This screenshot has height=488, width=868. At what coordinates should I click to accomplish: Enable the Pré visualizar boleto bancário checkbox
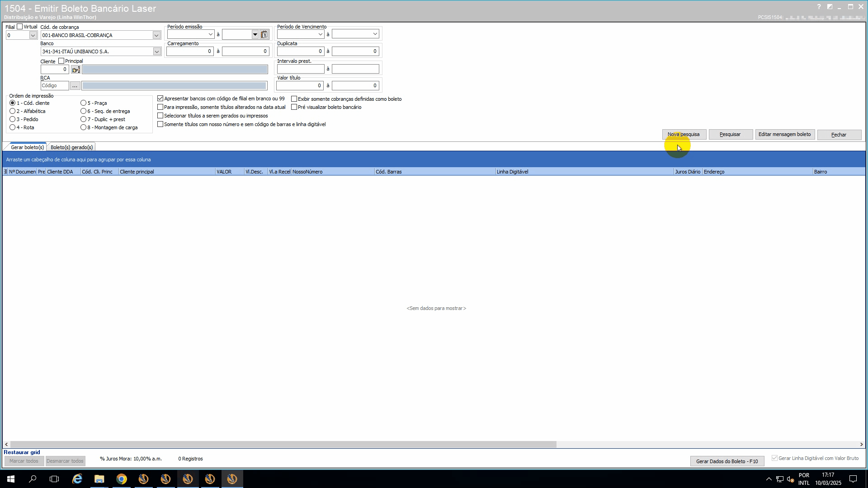click(294, 107)
